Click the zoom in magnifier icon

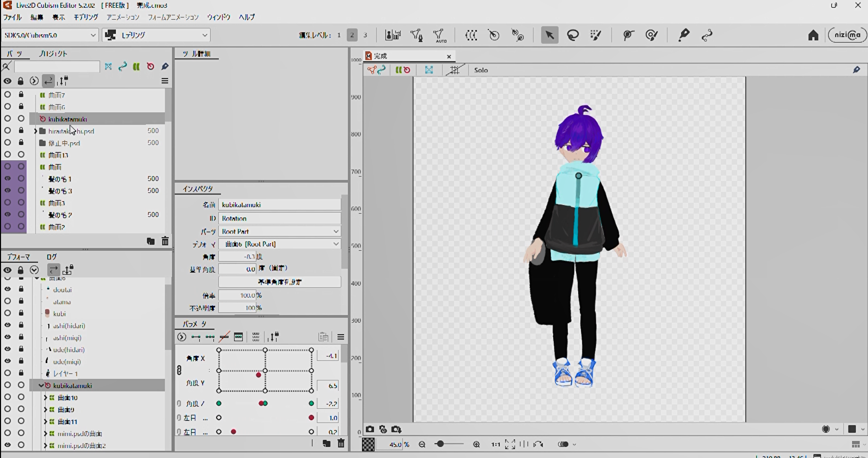pyautogui.click(x=476, y=444)
